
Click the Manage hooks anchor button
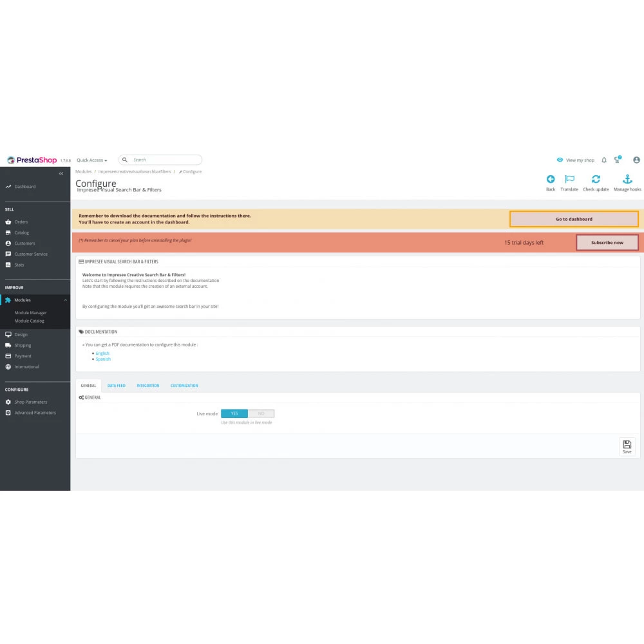(x=627, y=183)
